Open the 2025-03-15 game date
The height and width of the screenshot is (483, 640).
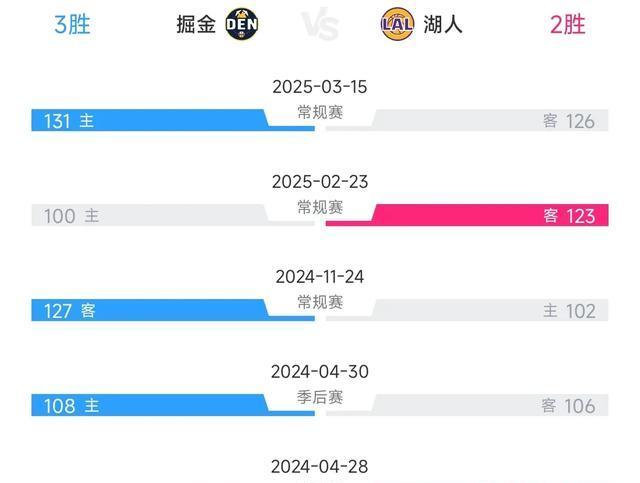[x=320, y=87]
